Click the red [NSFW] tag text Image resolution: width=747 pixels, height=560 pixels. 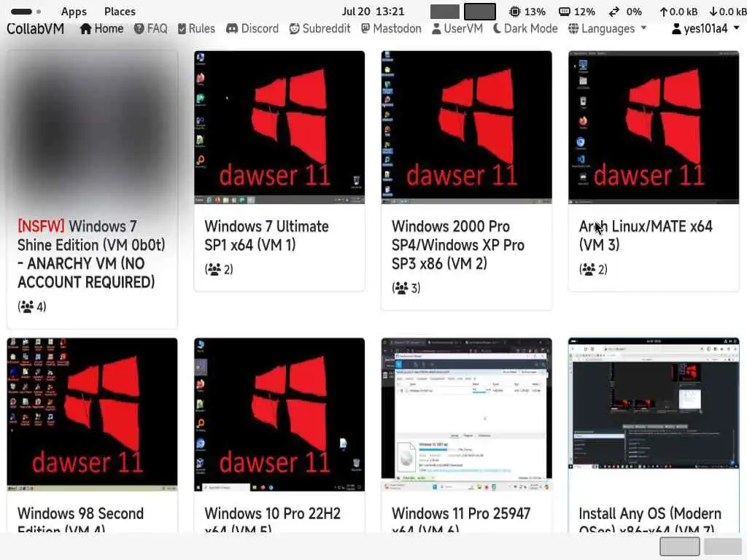[x=41, y=226]
